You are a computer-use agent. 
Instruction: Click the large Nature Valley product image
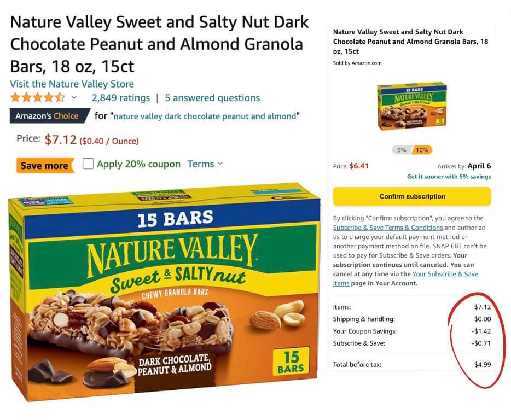(x=164, y=291)
